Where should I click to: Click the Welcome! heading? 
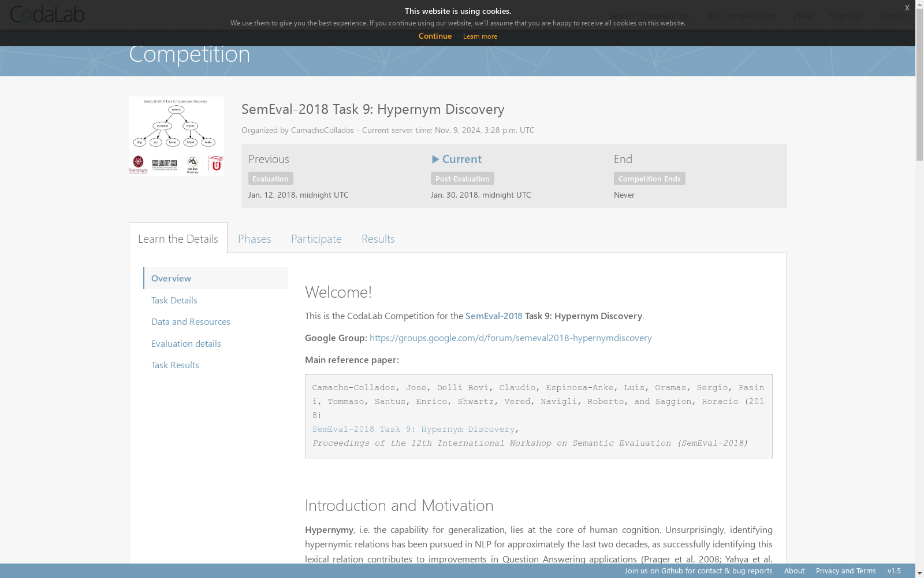pyautogui.click(x=338, y=292)
